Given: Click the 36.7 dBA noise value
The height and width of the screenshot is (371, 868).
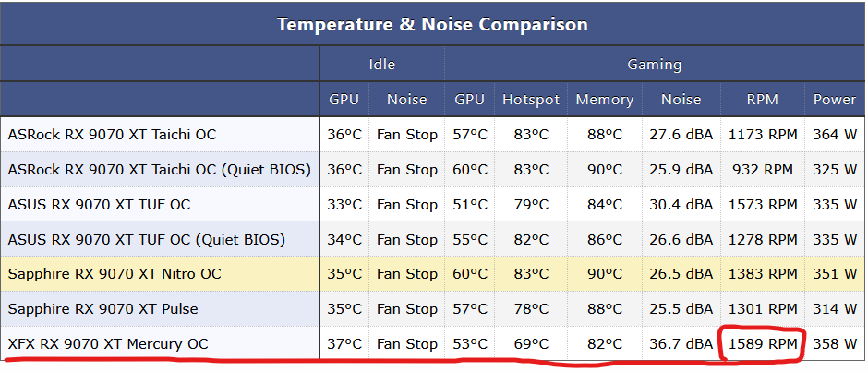Looking at the screenshot, I should point(681,344).
